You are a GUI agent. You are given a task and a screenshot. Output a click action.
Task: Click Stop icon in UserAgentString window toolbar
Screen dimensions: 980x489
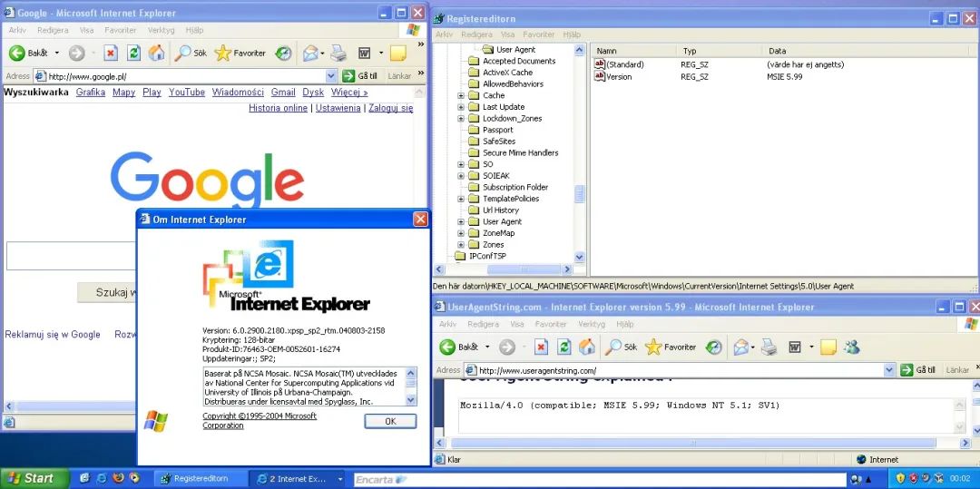click(x=541, y=347)
